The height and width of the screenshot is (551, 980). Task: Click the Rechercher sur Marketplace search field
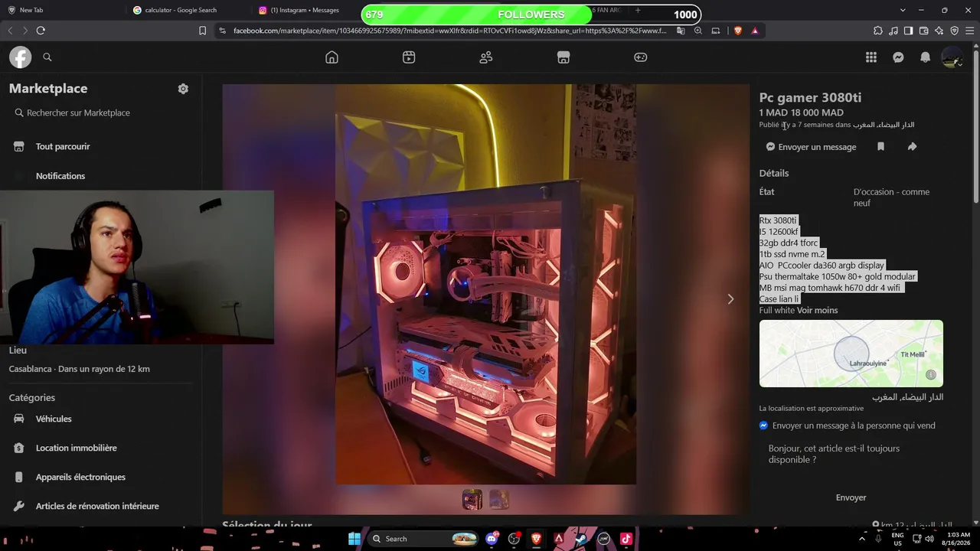click(100, 112)
